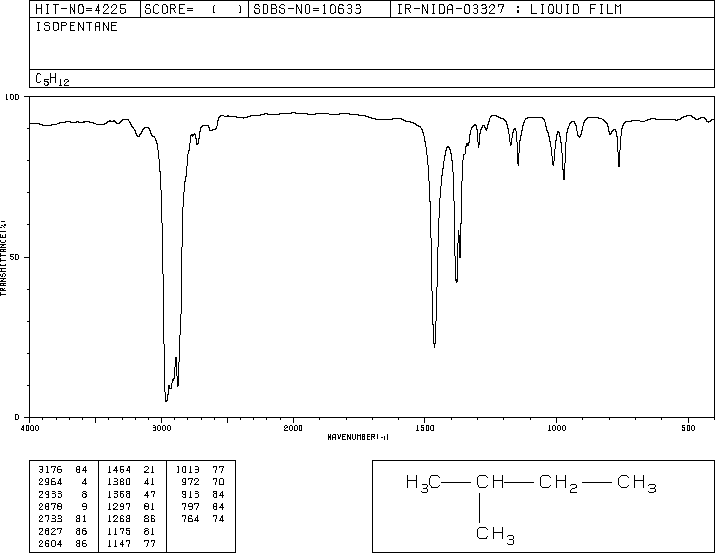Click peak table entry 3176

(x=50, y=469)
